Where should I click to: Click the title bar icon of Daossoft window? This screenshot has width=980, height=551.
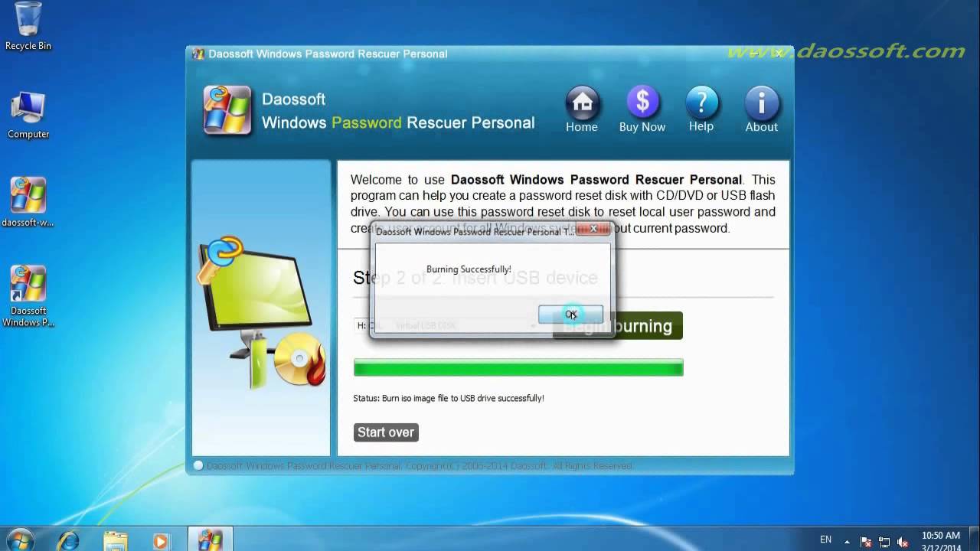pos(198,54)
